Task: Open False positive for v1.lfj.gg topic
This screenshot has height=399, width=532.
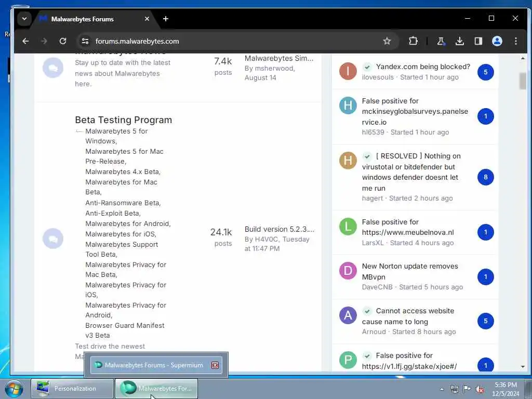Action: pos(409,361)
